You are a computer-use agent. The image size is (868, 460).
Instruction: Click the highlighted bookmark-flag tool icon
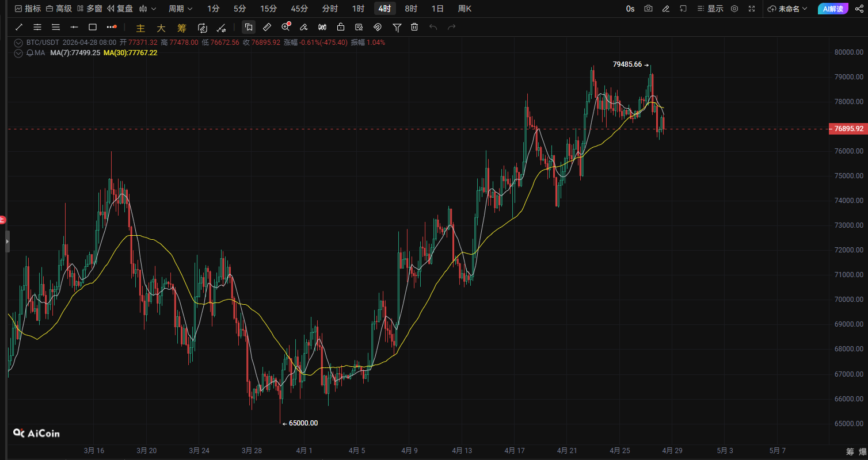(249, 27)
